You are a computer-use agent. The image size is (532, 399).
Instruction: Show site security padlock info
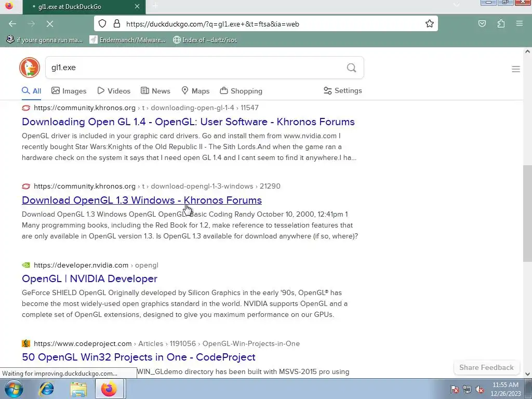[117, 24]
